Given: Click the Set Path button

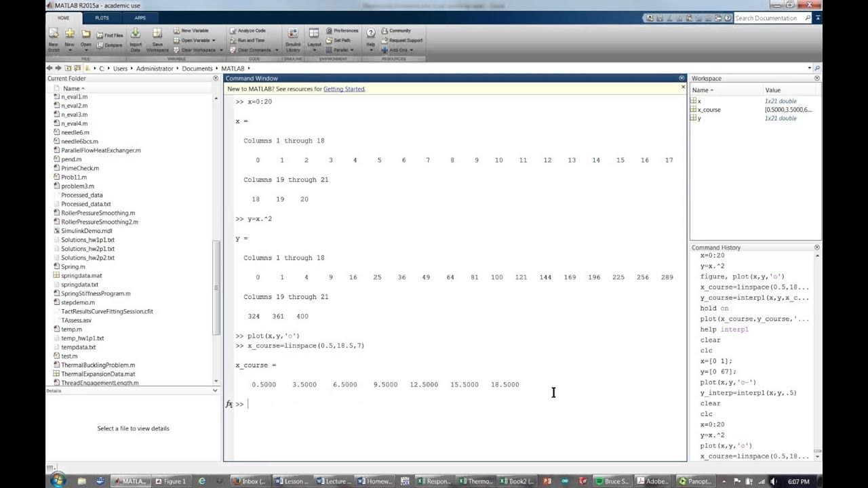Looking at the screenshot, I should click(338, 40).
